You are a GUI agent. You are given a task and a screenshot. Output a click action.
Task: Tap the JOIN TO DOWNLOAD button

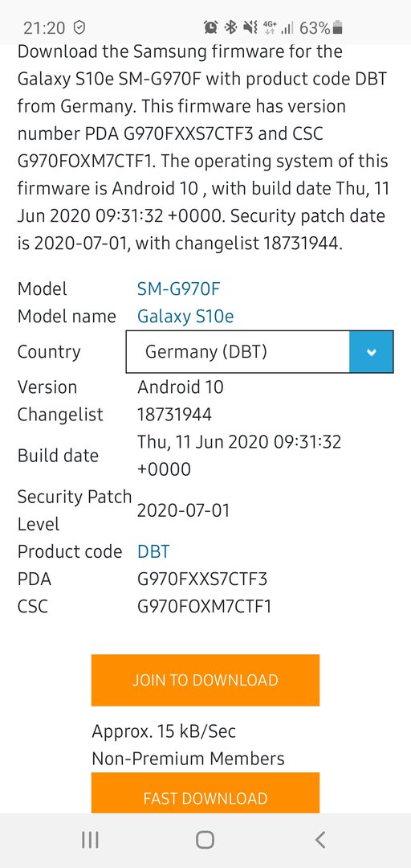click(x=205, y=680)
